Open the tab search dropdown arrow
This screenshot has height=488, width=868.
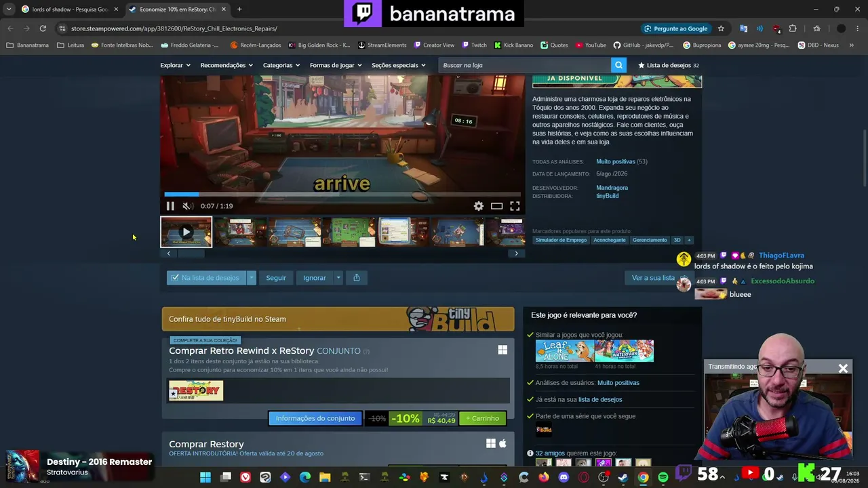tap(8, 9)
